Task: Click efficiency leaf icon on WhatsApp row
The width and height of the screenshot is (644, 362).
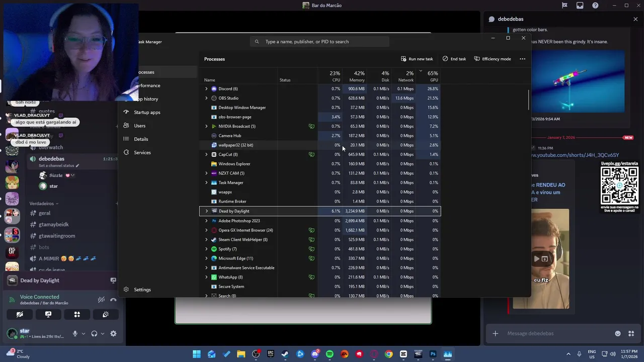Action: point(311,277)
